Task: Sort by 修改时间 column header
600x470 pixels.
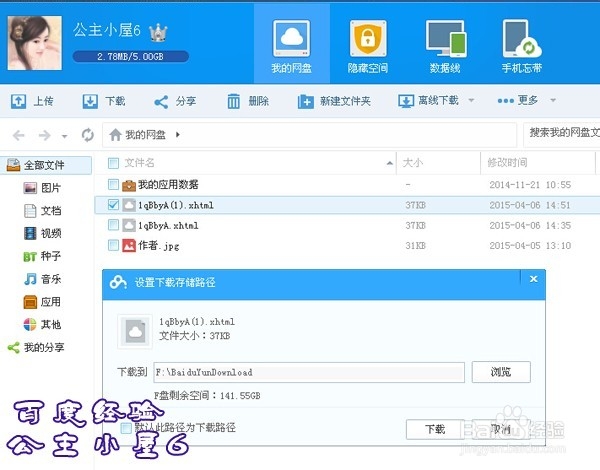Action: click(x=507, y=163)
